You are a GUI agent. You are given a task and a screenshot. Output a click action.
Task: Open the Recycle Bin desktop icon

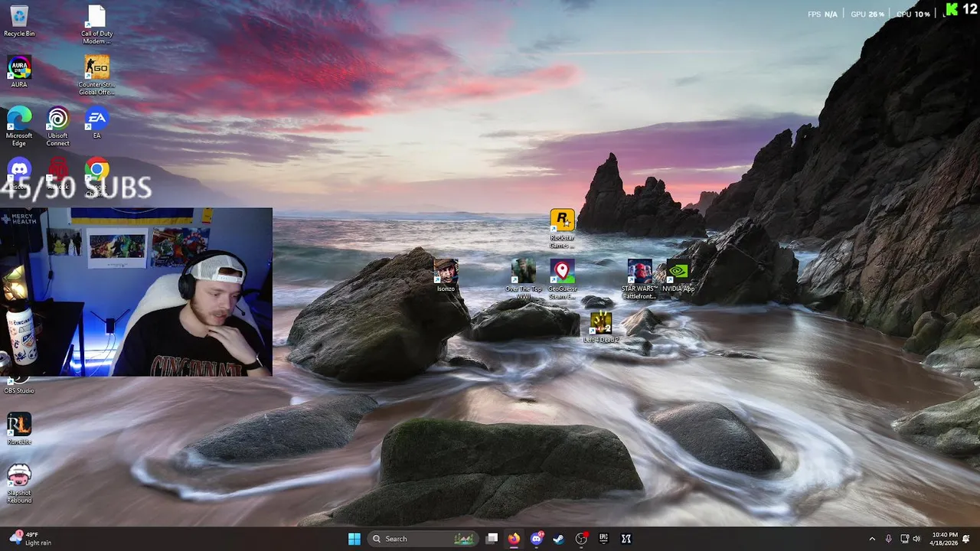click(x=19, y=21)
